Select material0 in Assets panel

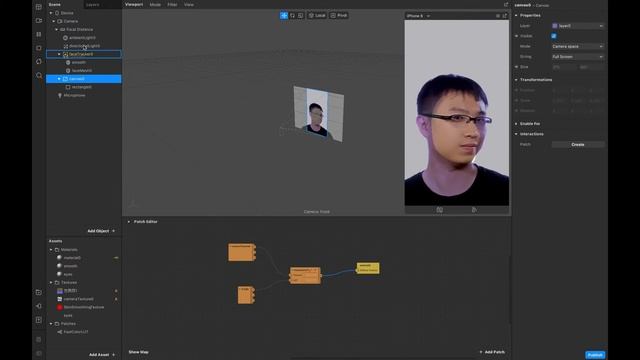pos(72,258)
